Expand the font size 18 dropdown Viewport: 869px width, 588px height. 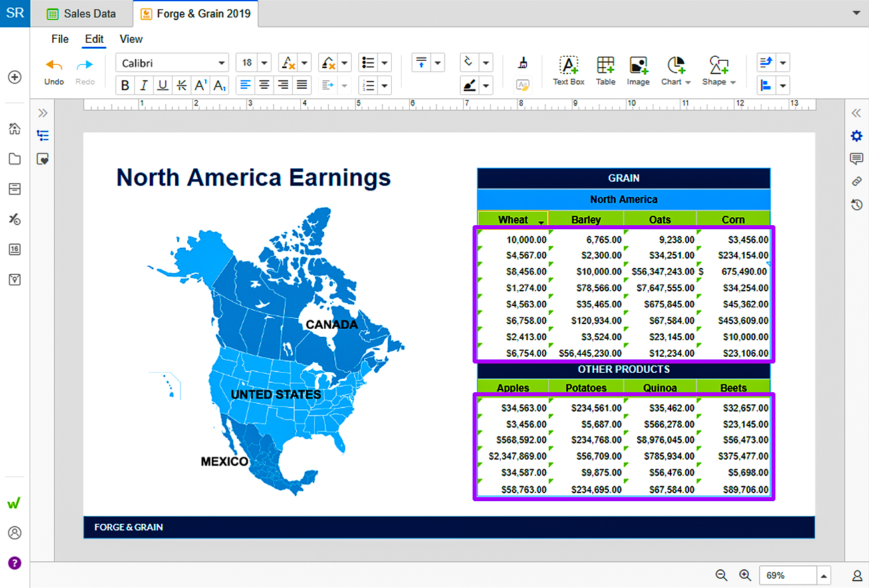tap(265, 63)
